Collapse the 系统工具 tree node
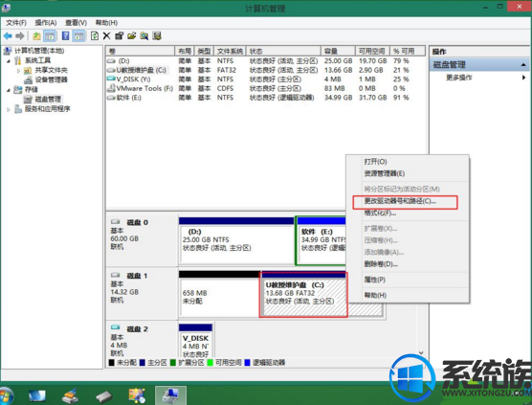This screenshot has height=405, width=532. pos(9,60)
